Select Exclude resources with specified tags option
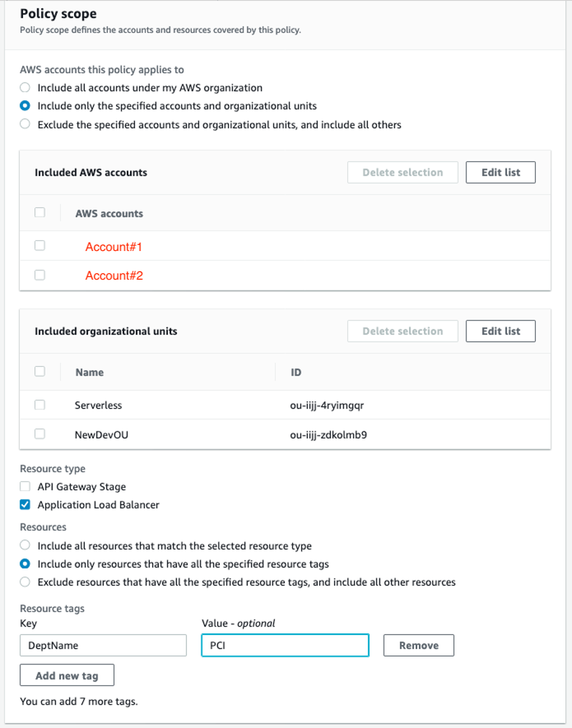The height and width of the screenshot is (728, 572). (x=25, y=582)
